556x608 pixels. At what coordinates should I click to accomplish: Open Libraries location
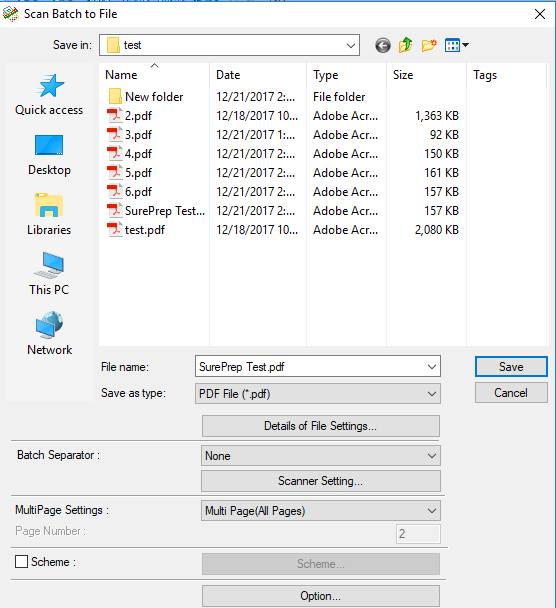point(49,214)
